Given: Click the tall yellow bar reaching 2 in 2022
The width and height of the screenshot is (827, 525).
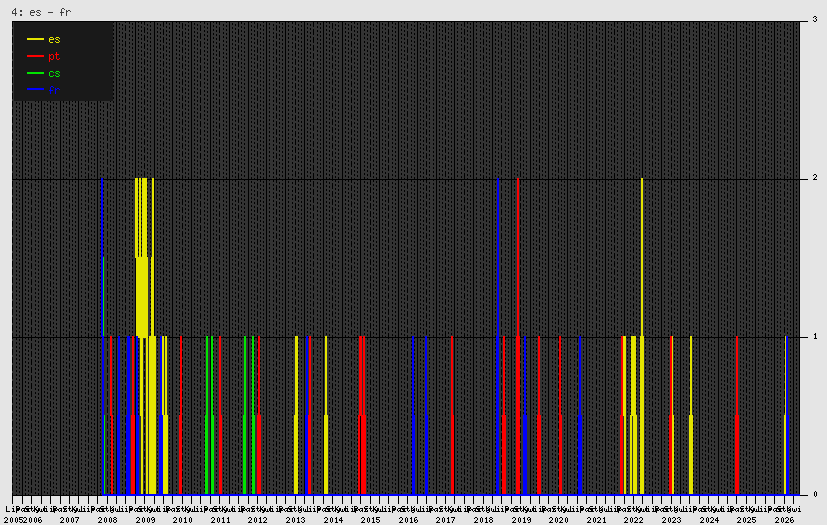Looking at the screenshot, I should point(642,336).
